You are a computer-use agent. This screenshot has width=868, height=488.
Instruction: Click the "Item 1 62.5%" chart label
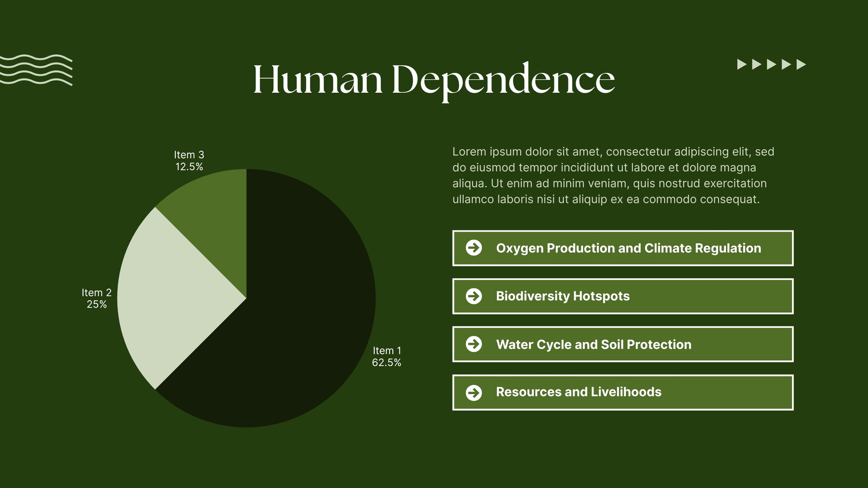387,357
